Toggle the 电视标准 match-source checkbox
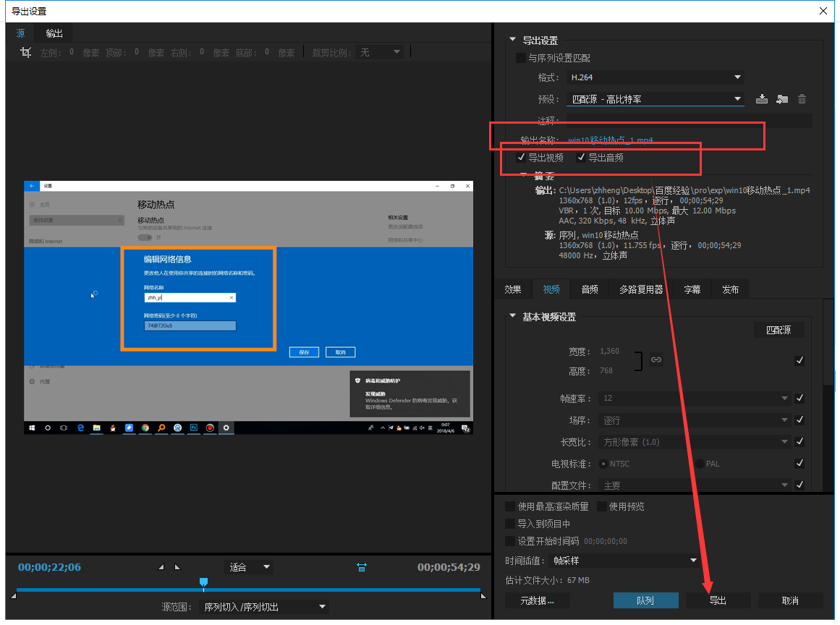The width and height of the screenshot is (840, 625). [x=799, y=463]
